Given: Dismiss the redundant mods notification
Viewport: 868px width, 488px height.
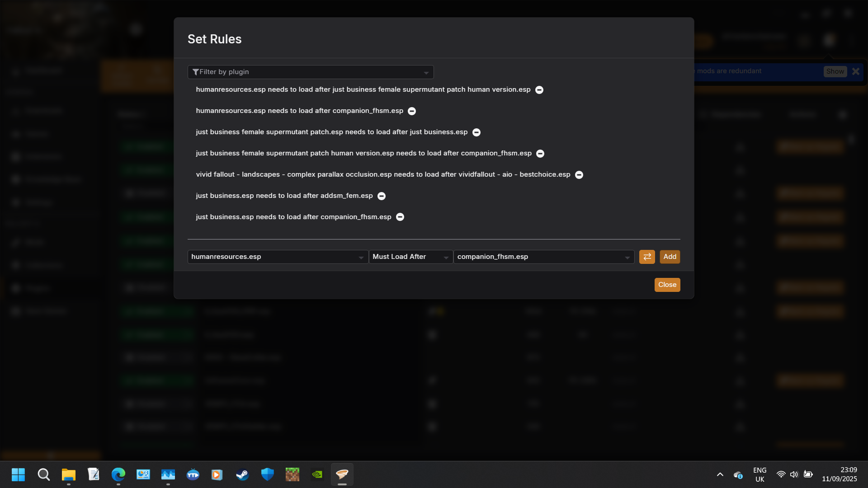Looking at the screenshot, I should [x=856, y=71].
